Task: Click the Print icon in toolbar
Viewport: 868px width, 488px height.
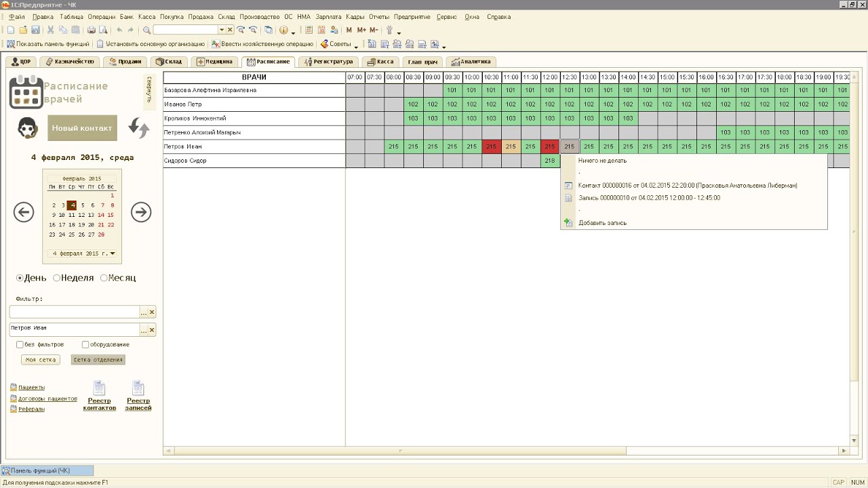Action: [91, 30]
